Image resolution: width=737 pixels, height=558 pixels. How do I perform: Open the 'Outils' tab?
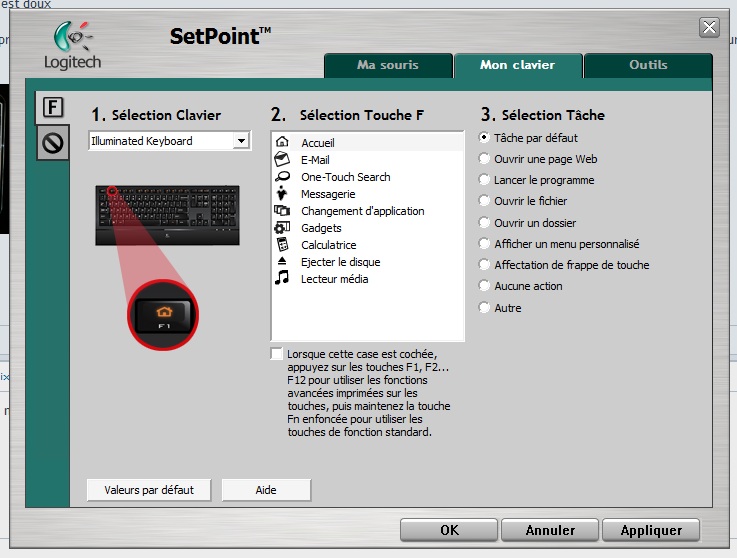click(648, 65)
